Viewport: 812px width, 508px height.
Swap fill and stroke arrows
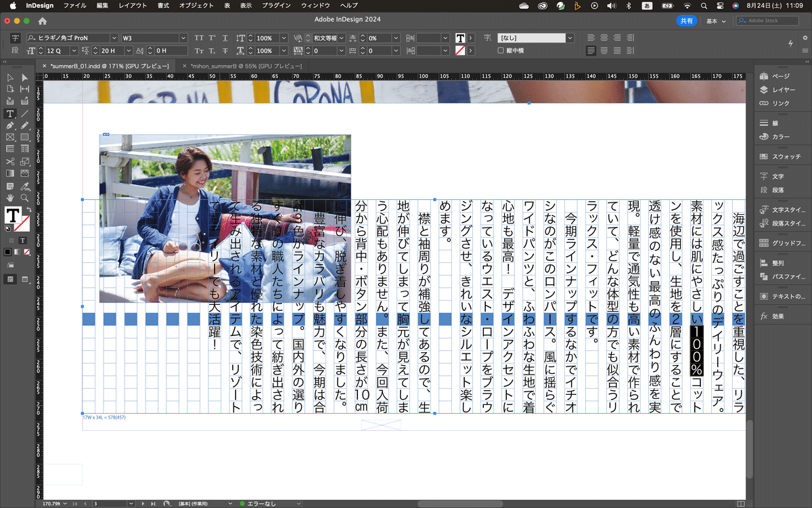coord(30,211)
